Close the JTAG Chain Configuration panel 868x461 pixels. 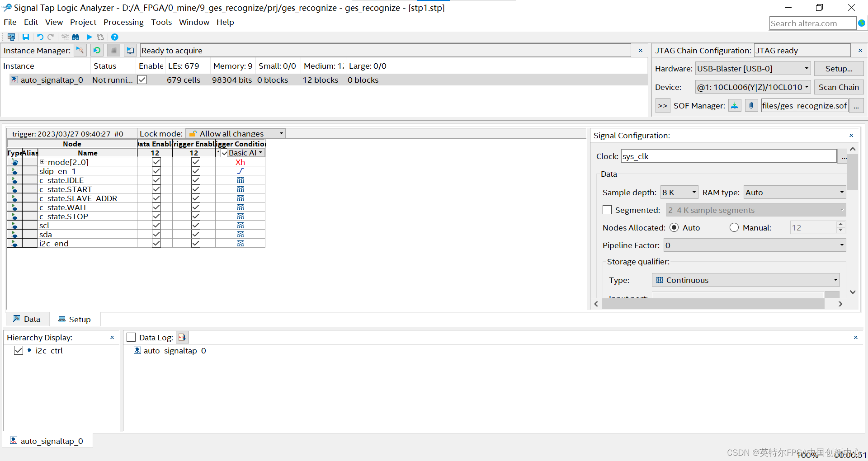pyautogui.click(x=860, y=51)
